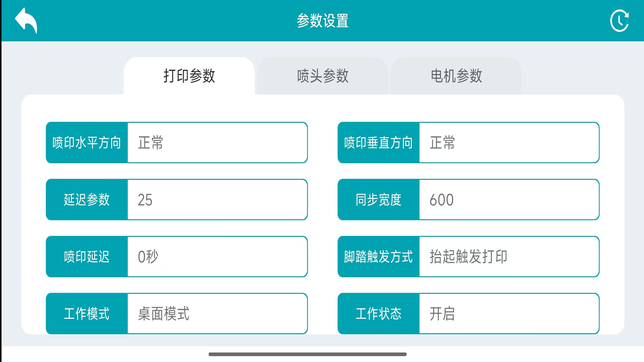Image resolution: width=644 pixels, height=362 pixels.
Task: Tap the home indicator bar
Action: (x=308, y=354)
